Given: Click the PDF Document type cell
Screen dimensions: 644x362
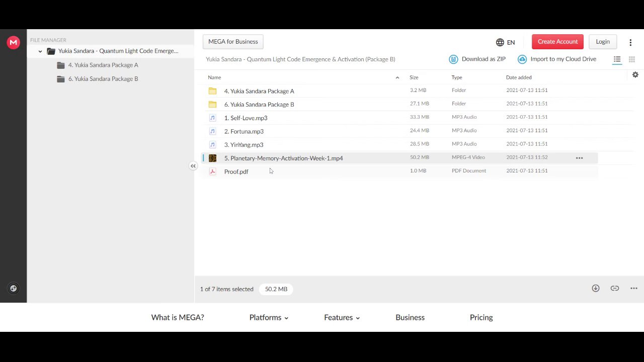Looking at the screenshot, I should pyautogui.click(x=469, y=171).
